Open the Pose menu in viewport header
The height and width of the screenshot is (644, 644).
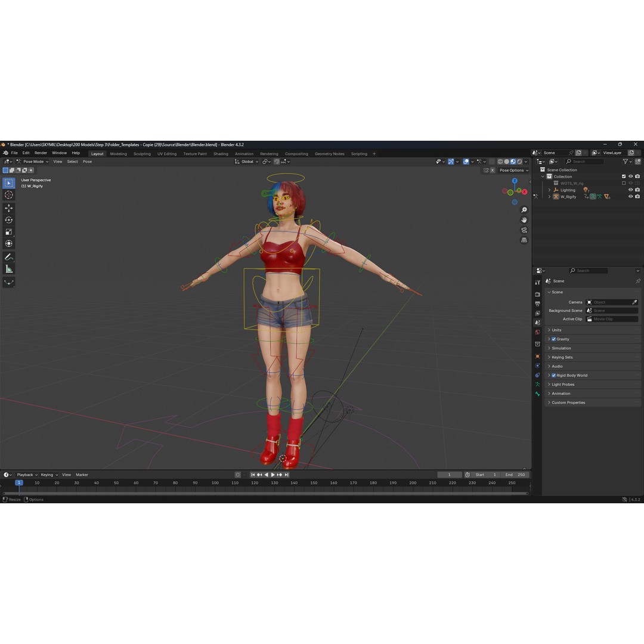click(88, 162)
